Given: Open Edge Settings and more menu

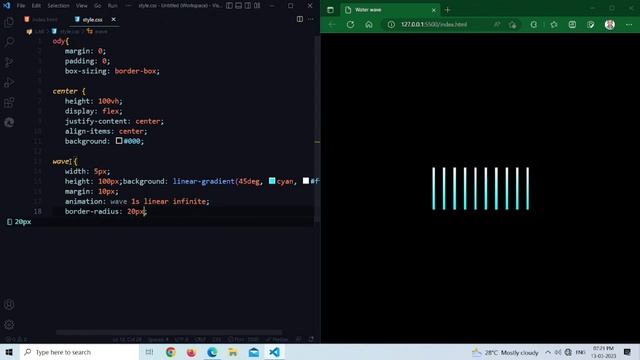Looking at the screenshot, I should 629,24.
